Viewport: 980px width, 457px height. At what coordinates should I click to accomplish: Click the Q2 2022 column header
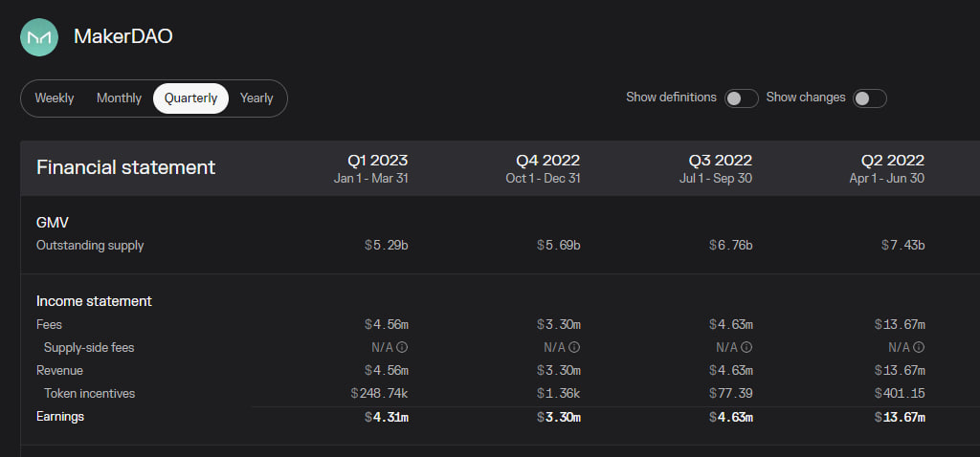887,168
